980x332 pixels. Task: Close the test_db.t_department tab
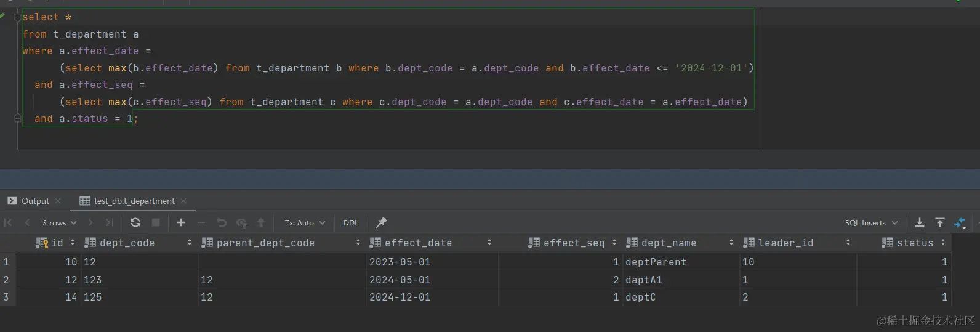click(183, 201)
